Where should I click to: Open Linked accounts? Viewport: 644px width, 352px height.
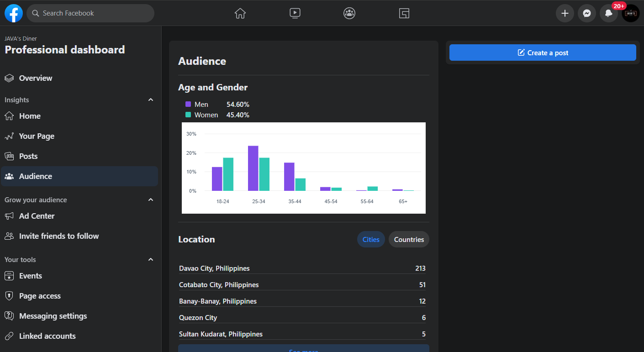point(79,336)
